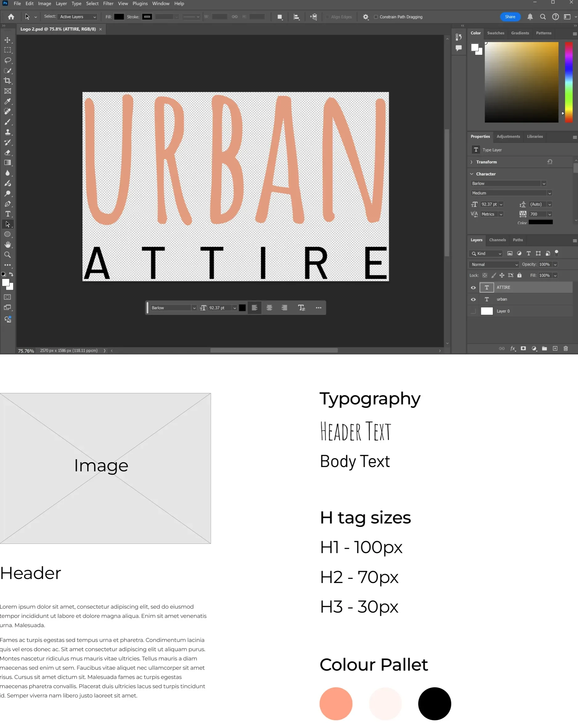Click the Home icon in options bar

click(11, 17)
